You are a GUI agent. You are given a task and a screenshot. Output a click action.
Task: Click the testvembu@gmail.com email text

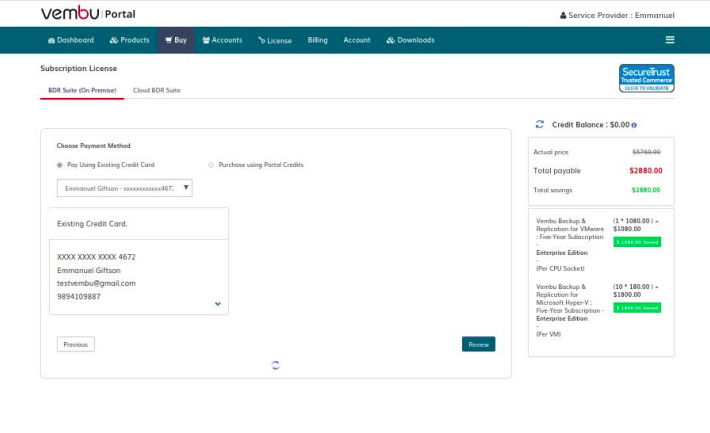[x=96, y=283]
